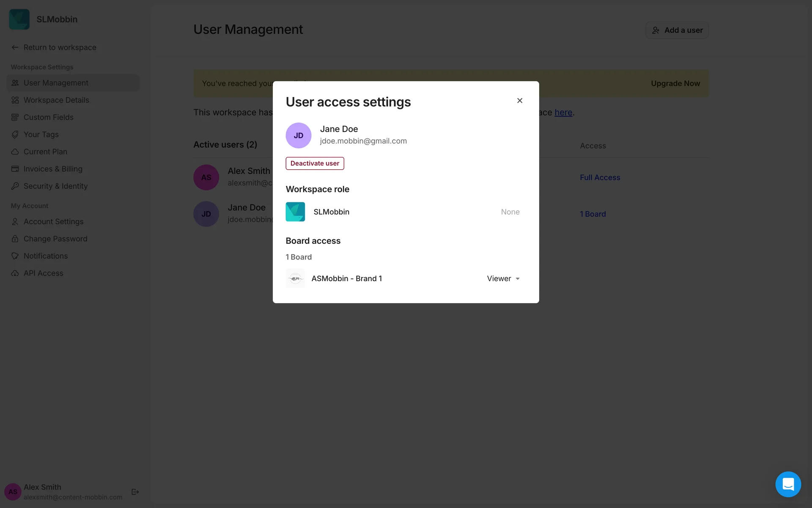Close the User access settings dialog
Screen dimensions: 812x508
pyautogui.click(x=520, y=100)
